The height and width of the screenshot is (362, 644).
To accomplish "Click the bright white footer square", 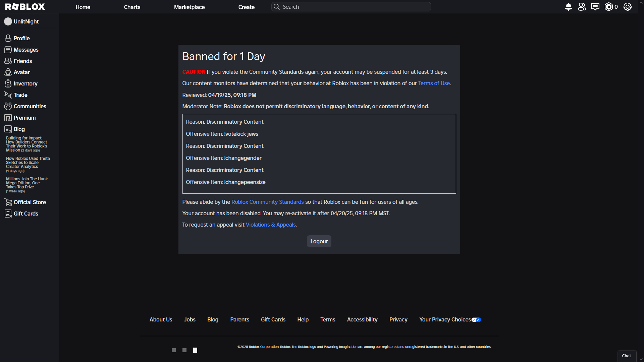I will [x=195, y=350].
